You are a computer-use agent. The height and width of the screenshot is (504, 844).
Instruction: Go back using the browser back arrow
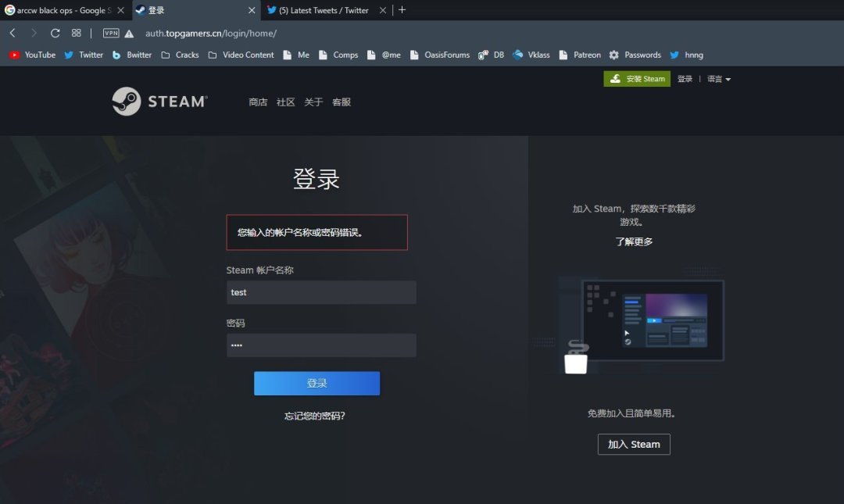click(x=13, y=33)
